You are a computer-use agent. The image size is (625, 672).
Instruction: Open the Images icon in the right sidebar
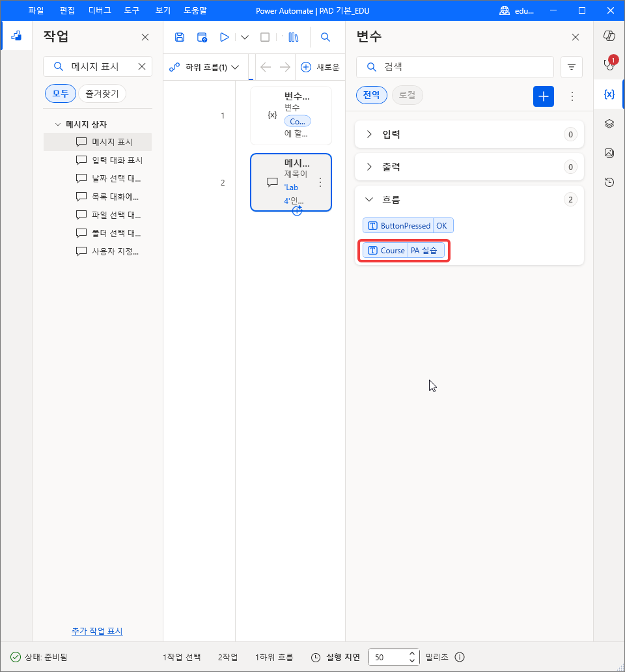[x=609, y=153]
